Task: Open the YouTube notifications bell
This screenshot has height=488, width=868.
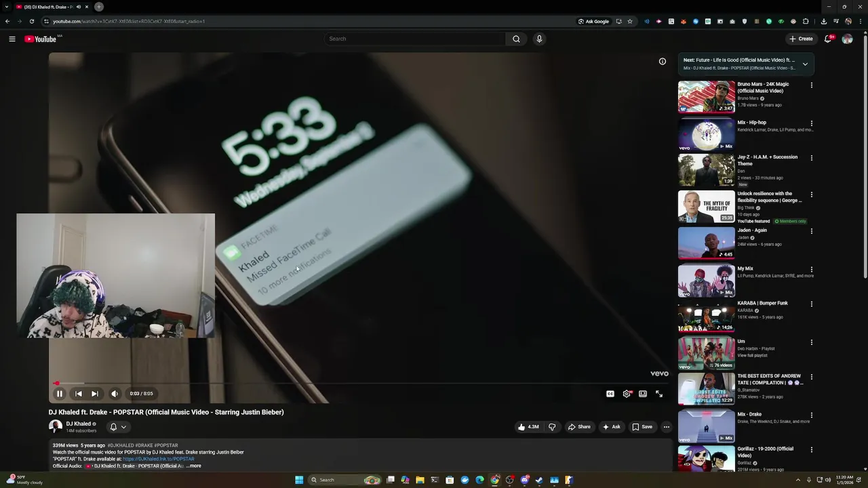Action: tap(828, 39)
